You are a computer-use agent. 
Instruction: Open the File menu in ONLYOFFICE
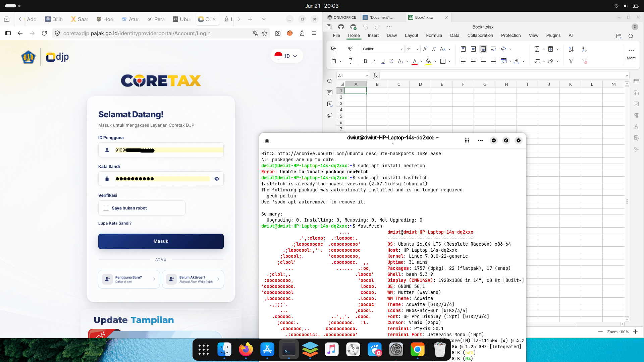click(336, 36)
